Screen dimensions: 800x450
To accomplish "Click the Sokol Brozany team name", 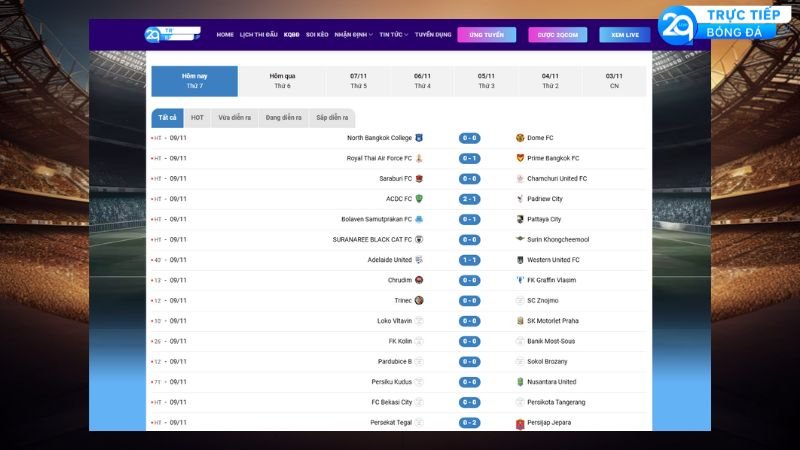I will (x=547, y=362).
